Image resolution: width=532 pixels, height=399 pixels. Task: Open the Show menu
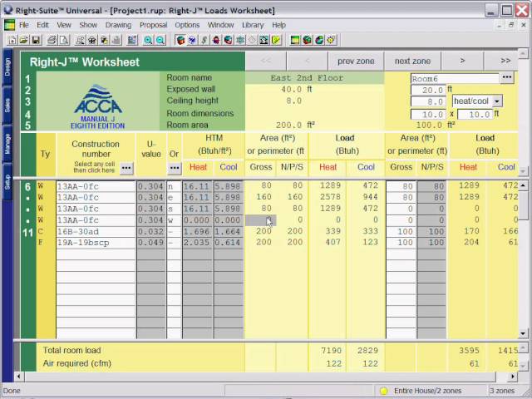[88, 25]
